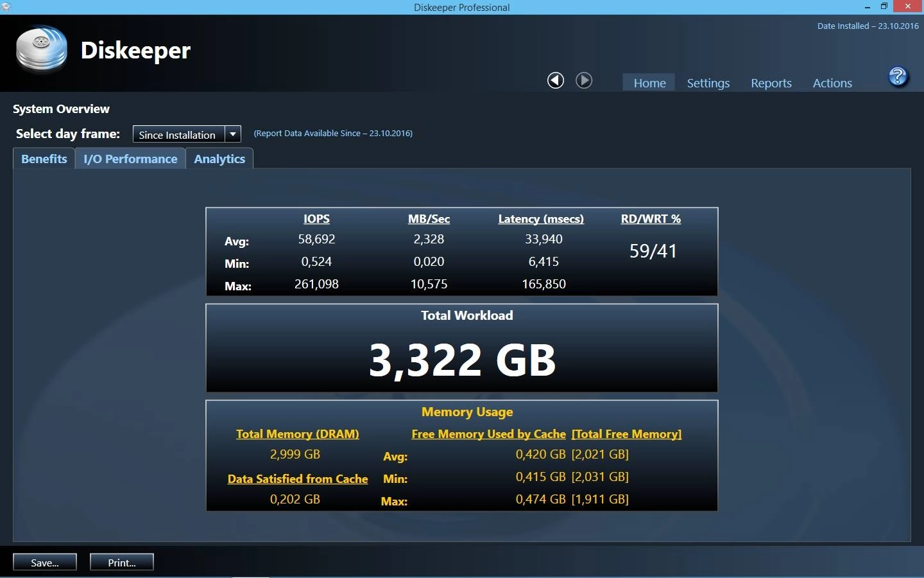This screenshot has height=578, width=924.
Task: Click the 0,202 GB cache satisfied value
Action: tap(295, 499)
